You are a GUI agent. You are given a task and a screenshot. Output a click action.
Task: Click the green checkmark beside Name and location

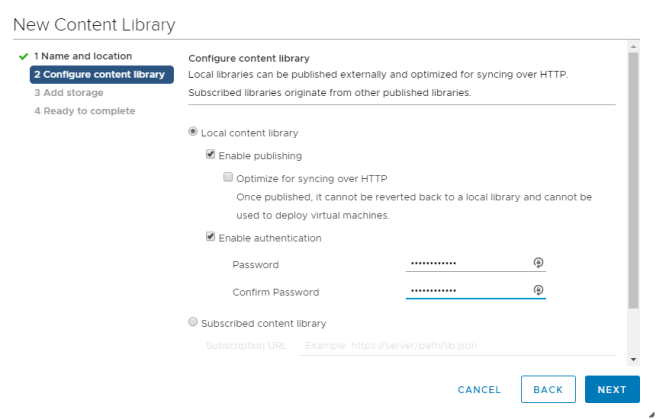point(23,56)
